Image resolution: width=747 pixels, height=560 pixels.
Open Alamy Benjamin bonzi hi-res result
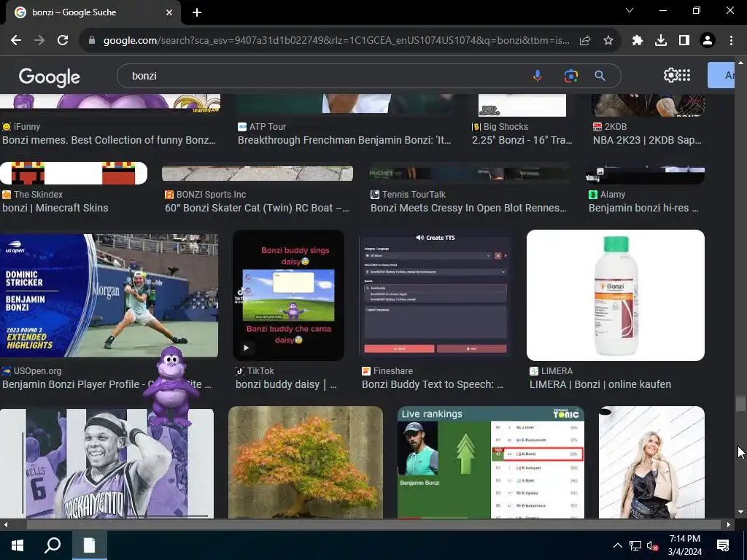(643, 208)
